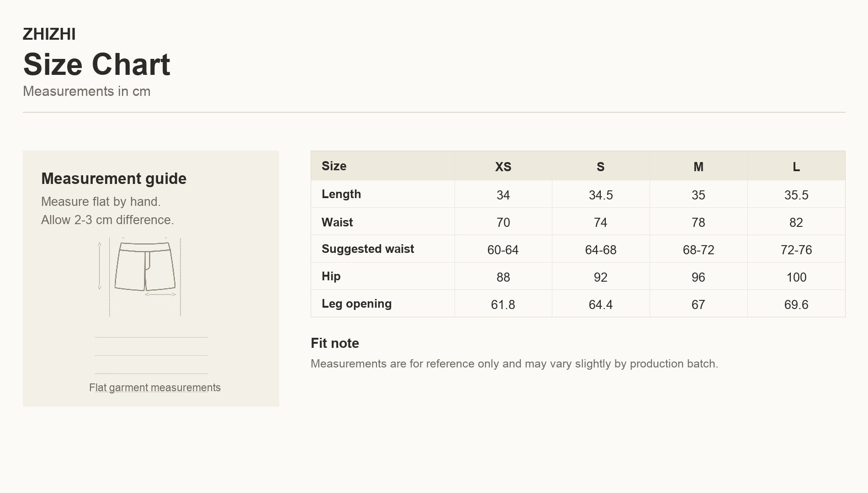Image resolution: width=868 pixels, height=493 pixels.
Task: Click the Leg opening 64.4 cell
Action: pyautogui.click(x=601, y=304)
